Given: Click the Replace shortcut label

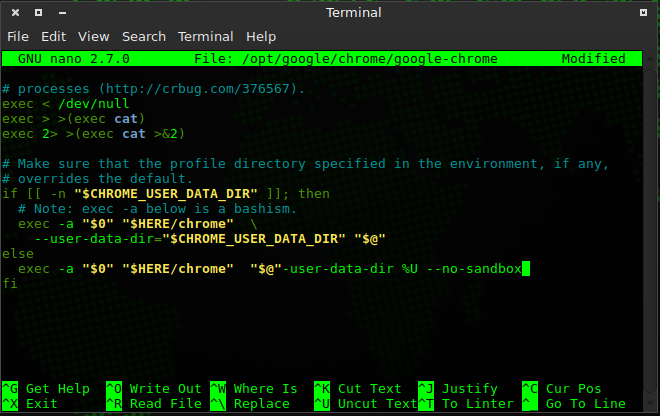Looking at the screenshot, I should [261, 404].
